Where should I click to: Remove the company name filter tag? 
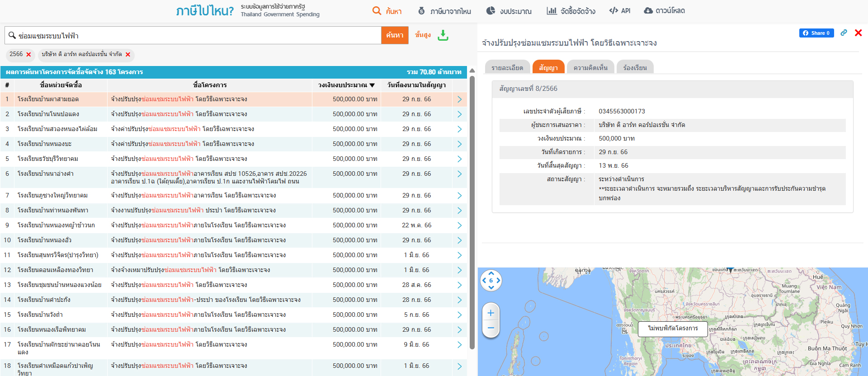point(128,55)
